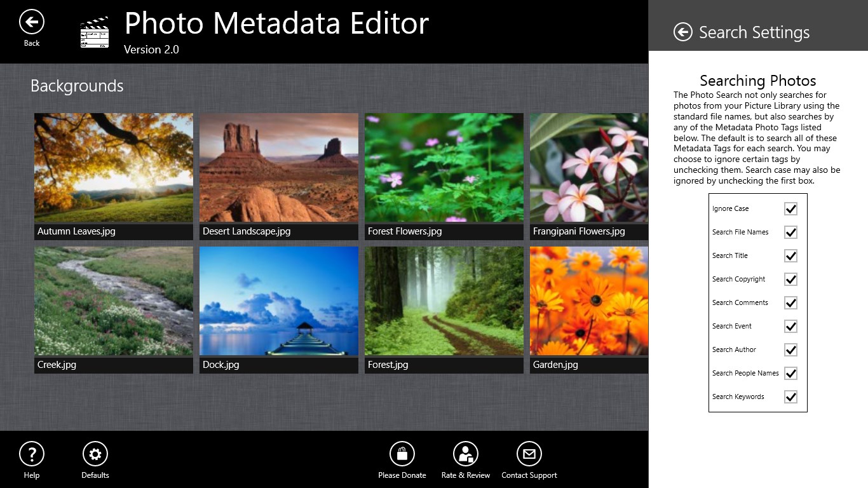
Task: Open the Please Donate bag icon
Action: pyautogui.click(x=402, y=454)
